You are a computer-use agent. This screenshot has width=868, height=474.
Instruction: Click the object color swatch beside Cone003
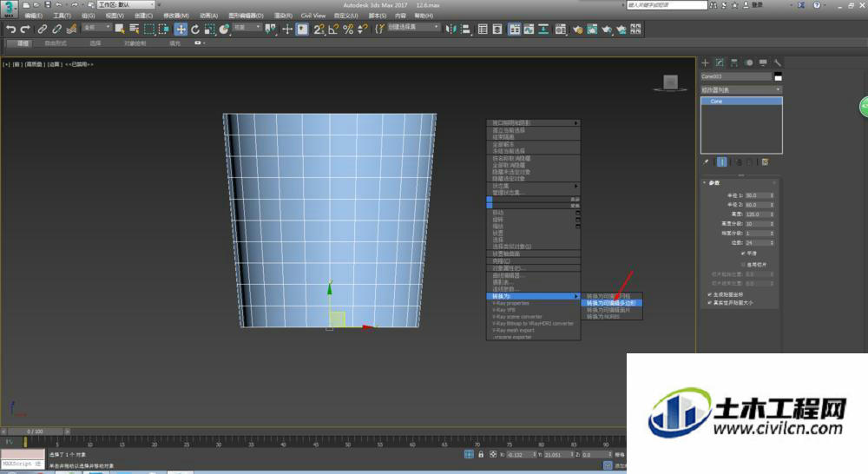pyautogui.click(x=778, y=76)
